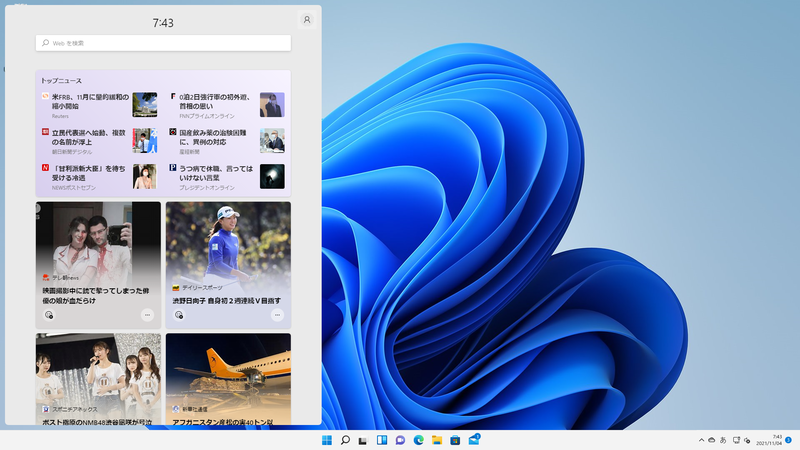The height and width of the screenshot is (450, 800).
Task: Open NMB48 idol stage card
Action: [x=98, y=379]
